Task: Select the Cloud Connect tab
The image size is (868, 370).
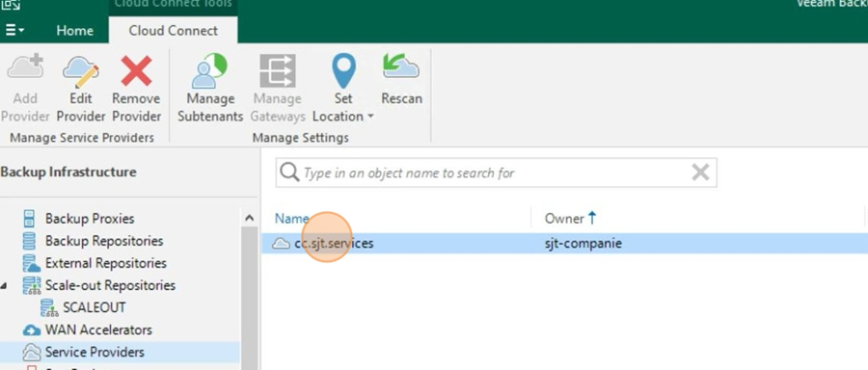Action: pyautogui.click(x=174, y=31)
